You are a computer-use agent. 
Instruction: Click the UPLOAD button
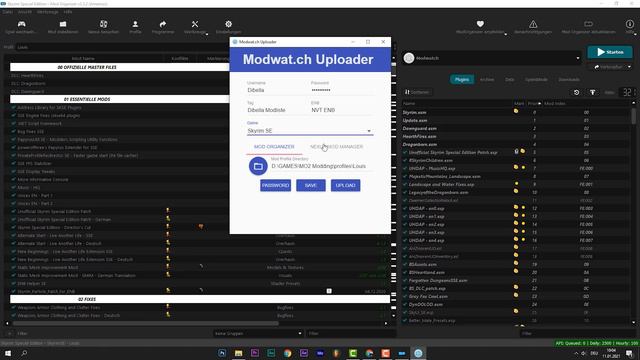345,186
